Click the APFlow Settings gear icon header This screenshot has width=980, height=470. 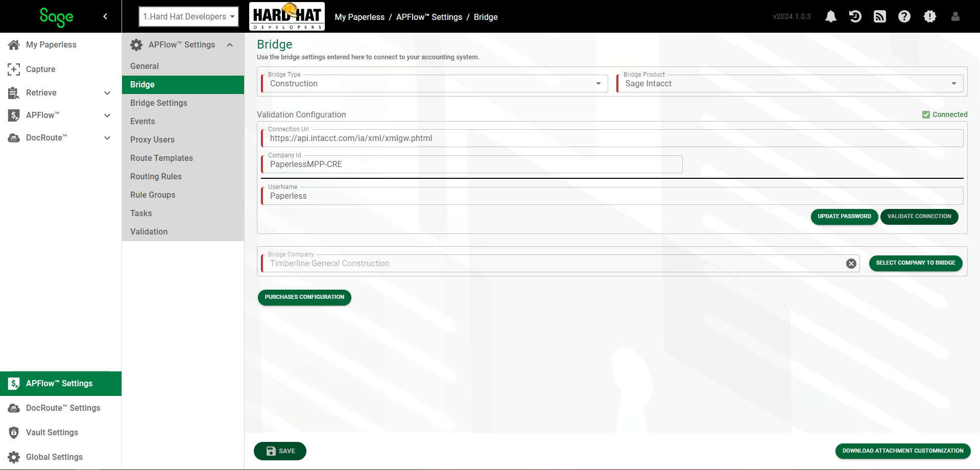coord(136,44)
